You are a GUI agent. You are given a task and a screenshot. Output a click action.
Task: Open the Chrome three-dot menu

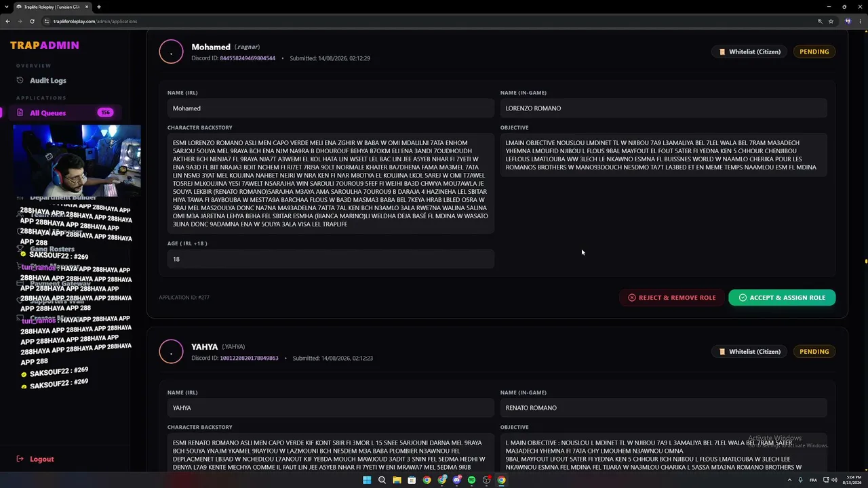pos(860,21)
